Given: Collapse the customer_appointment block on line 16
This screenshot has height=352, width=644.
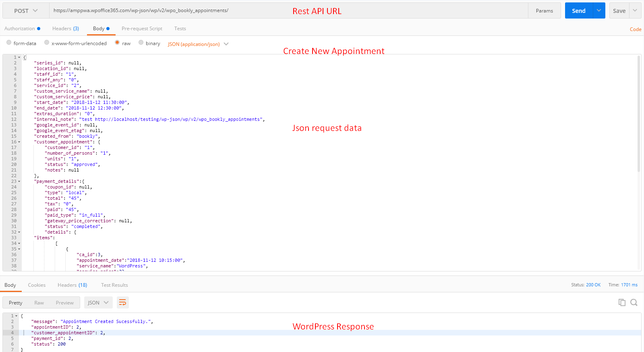Looking at the screenshot, I should [x=19, y=142].
